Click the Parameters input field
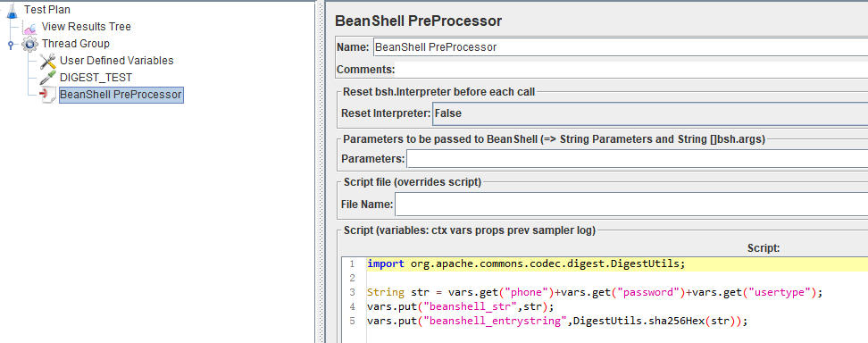 pos(638,159)
